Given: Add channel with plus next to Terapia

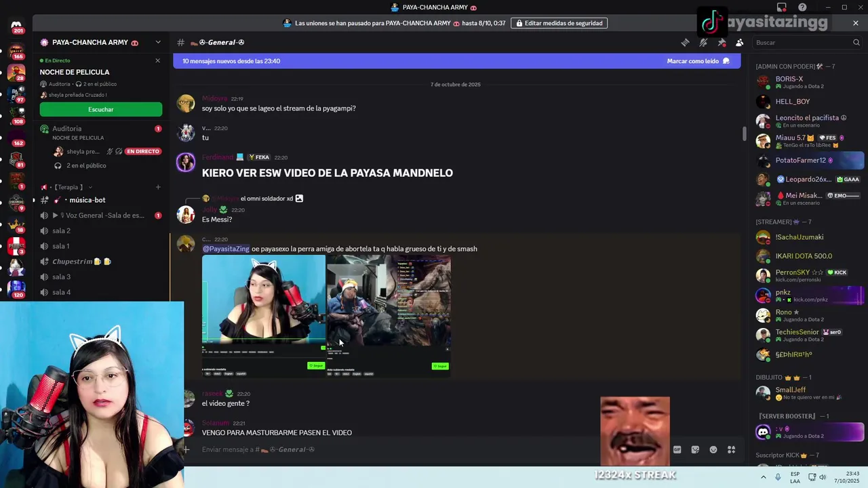Looking at the screenshot, I should coord(158,187).
